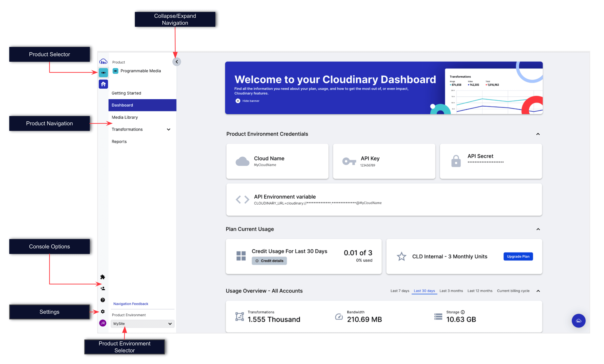This screenshot has height=364, width=604.
Task: Click the API Key credential card
Action: pyautogui.click(x=384, y=161)
